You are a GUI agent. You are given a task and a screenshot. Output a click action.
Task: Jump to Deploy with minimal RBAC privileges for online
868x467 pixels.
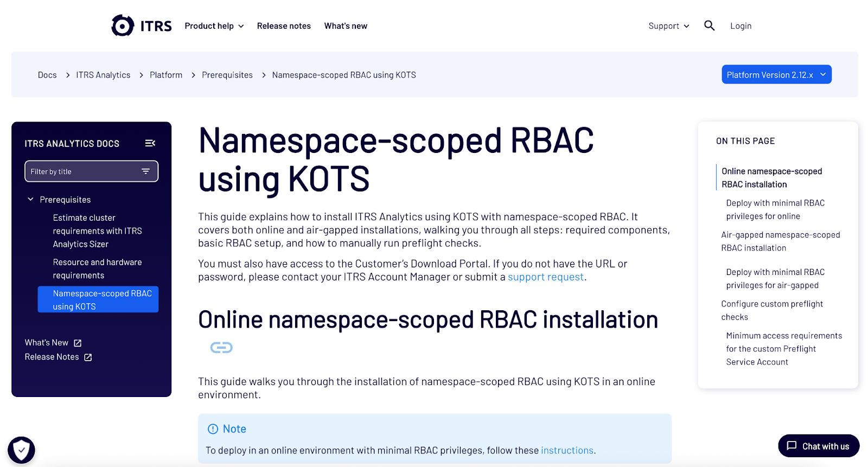coord(775,209)
